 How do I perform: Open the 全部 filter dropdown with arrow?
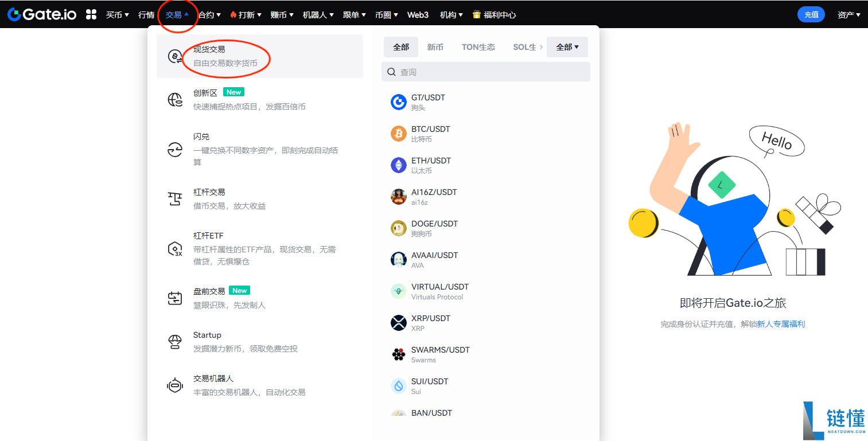567,47
